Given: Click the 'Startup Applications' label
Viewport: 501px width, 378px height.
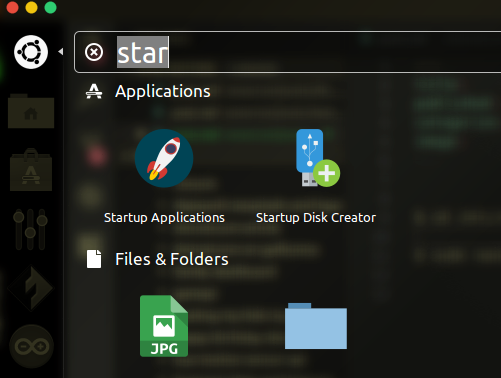Looking at the screenshot, I should click(164, 218).
